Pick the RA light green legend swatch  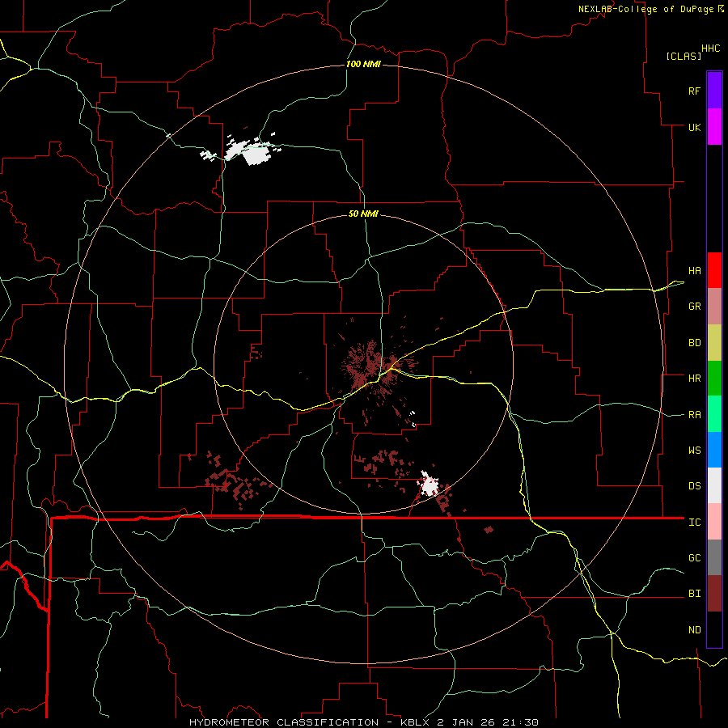pos(714,414)
